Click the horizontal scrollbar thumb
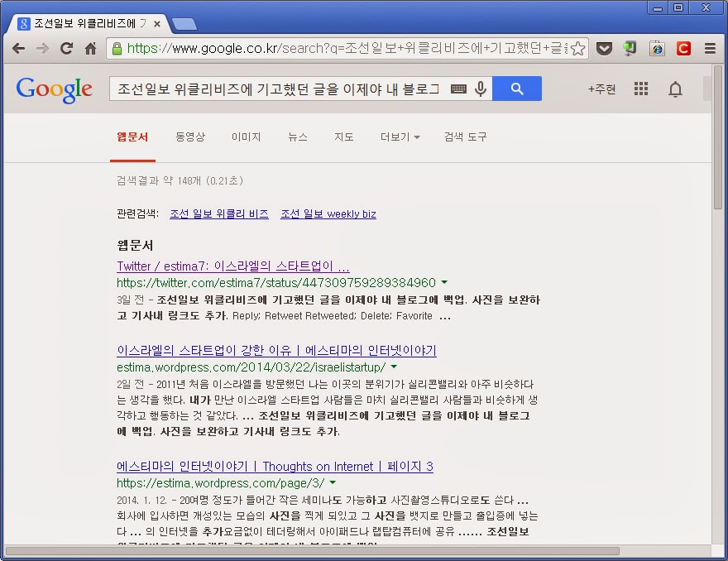The width and height of the screenshot is (728, 561). (312, 551)
